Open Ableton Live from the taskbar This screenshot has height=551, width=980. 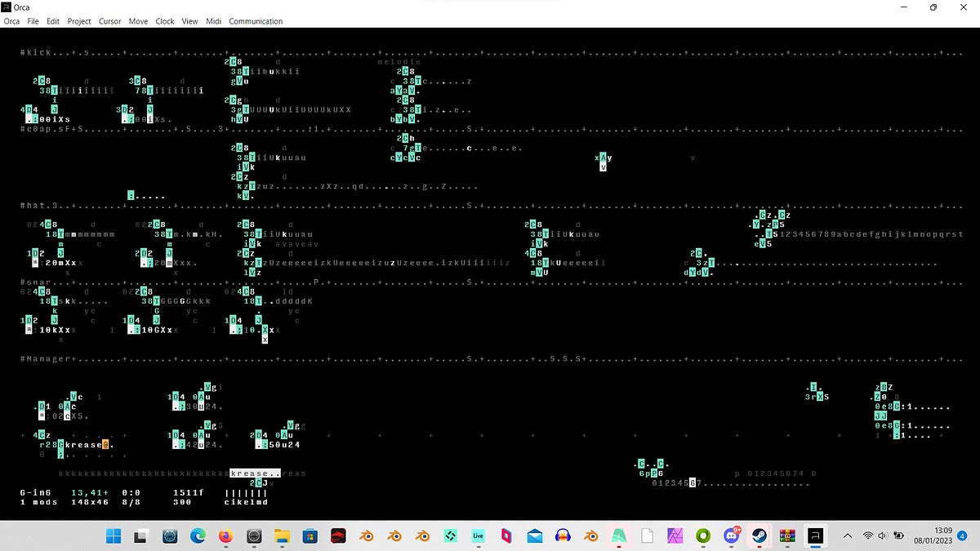[x=478, y=536]
